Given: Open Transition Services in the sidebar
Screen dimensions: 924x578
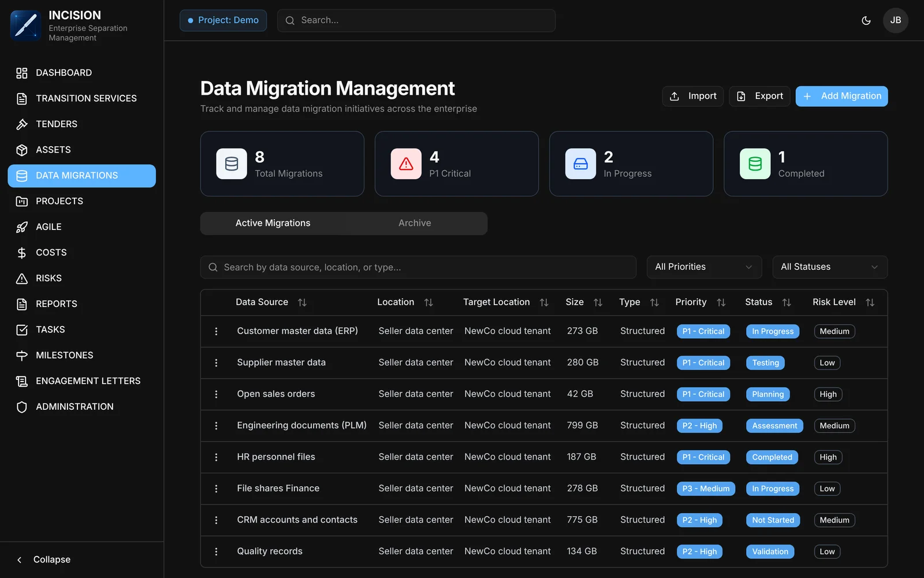Looking at the screenshot, I should point(81,99).
